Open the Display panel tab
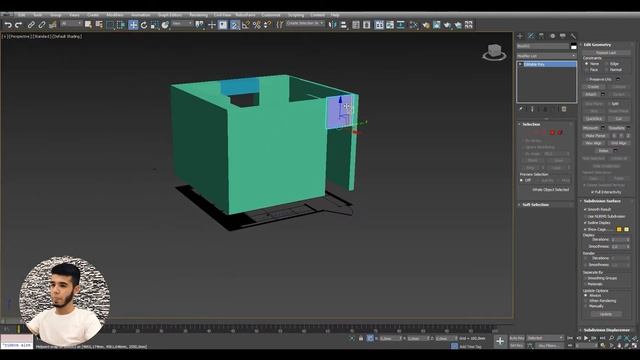 coord(563,36)
